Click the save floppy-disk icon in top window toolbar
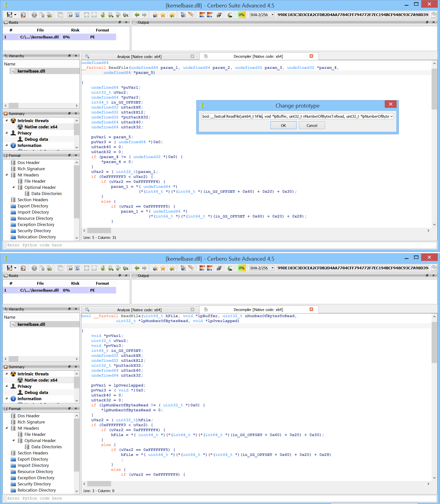The image size is (440, 504). pyautogui.click(x=9, y=15)
